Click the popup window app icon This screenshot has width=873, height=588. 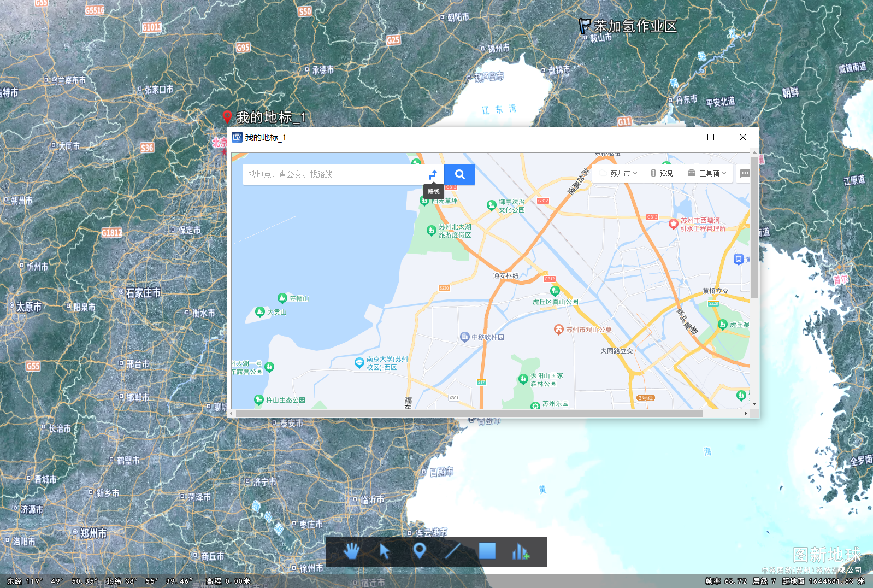pos(237,137)
